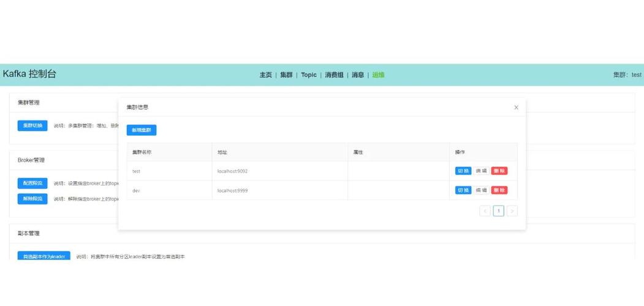
Task: Select page 1 in pagination
Action: pyautogui.click(x=499, y=211)
